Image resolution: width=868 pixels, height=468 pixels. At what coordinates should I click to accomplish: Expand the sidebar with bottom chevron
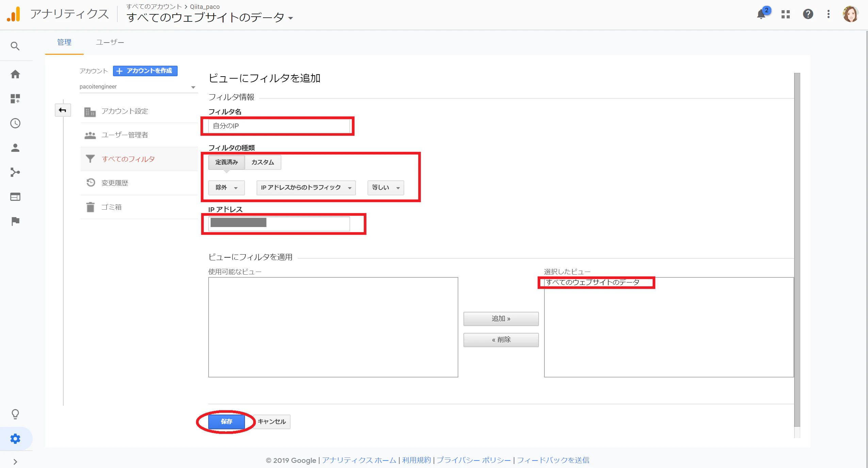(x=15, y=462)
